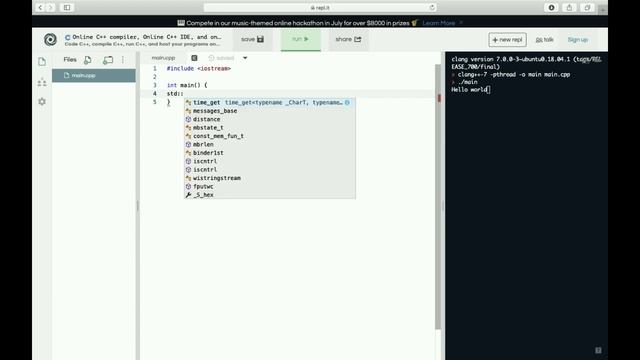640x360 pixels.
Task: Click the editor vertical scrollbar
Action: pos(438,196)
